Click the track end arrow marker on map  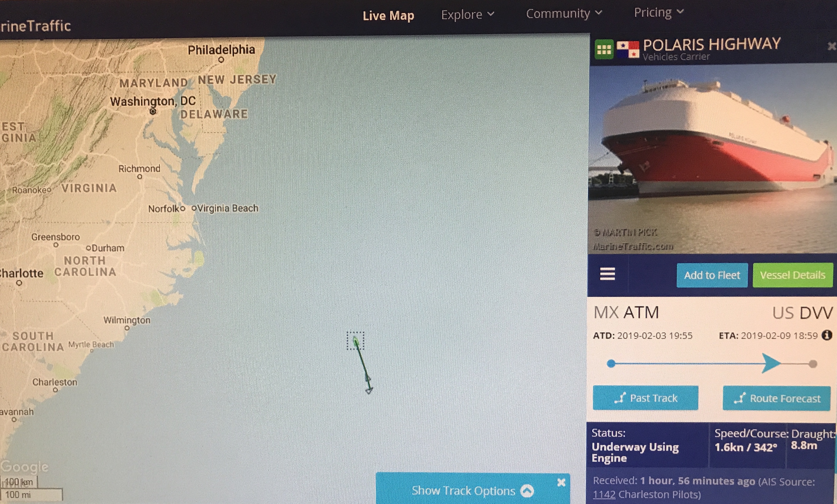coord(369,390)
